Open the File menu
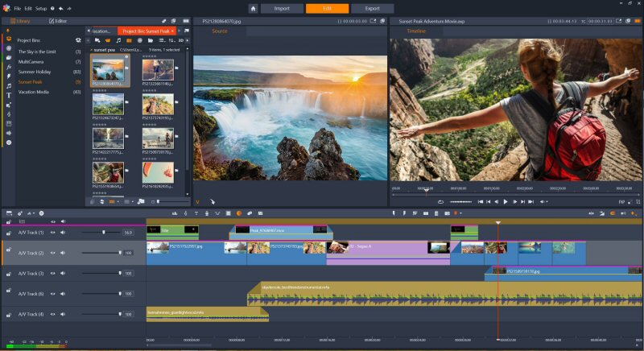This screenshot has width=644, height=351. coord(17,8)
